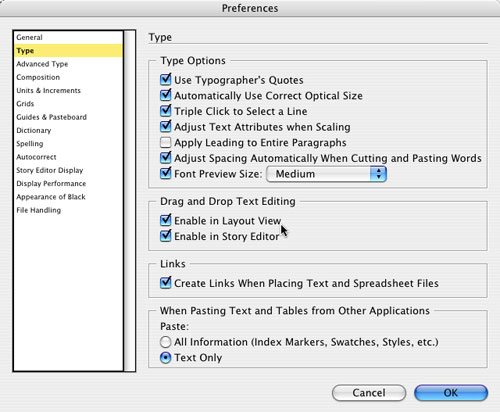Toggle Automatically Use Correct Optical Size
Viewport: 500px width, 412px height.
tap(166, 96)
